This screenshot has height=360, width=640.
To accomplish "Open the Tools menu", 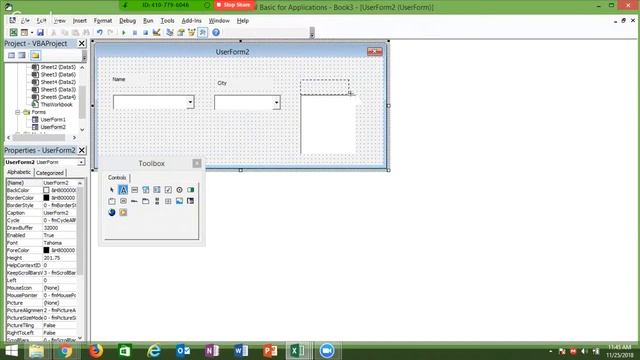I will tap(167, 20).
